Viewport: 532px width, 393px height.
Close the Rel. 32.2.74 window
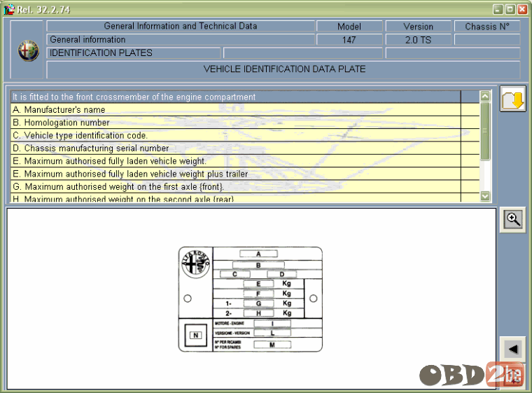(x=522, y=10)
